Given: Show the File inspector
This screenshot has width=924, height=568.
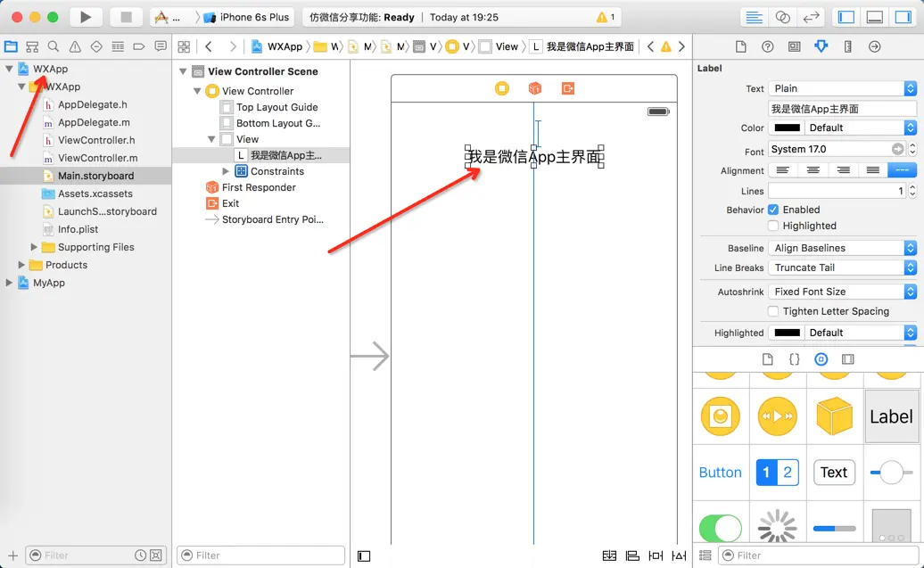Looking at the screenshot, I should (741, 46).
